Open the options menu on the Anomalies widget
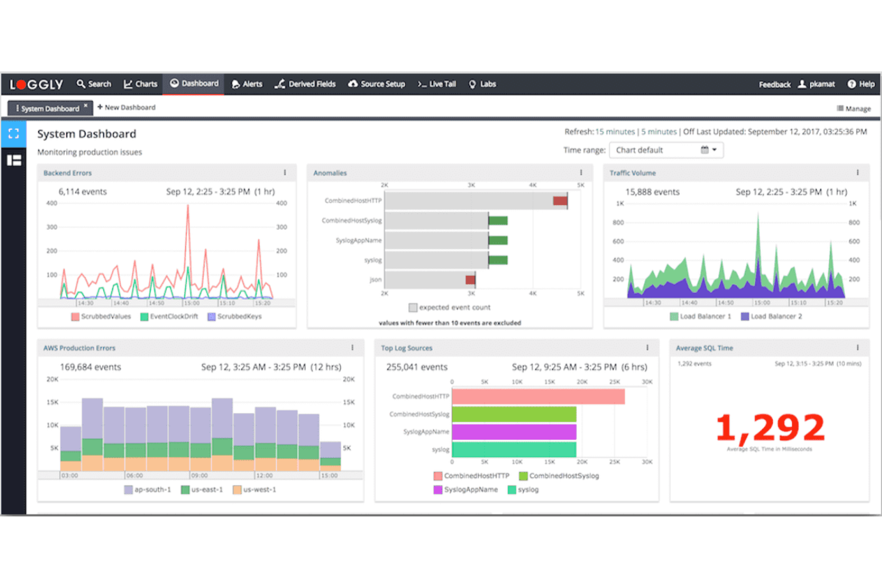The width and height of the screenshot is (882, 588). 581,172
